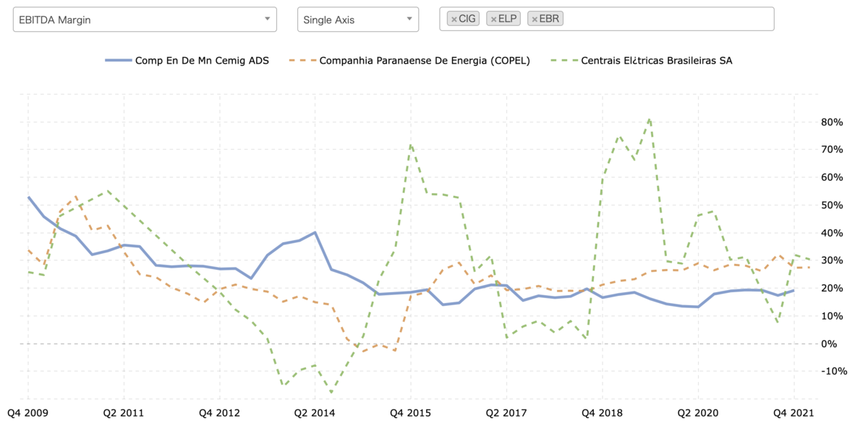Viewport: 868px width, 434px height.
Task: Click the EBITDA Margin dropdown caret
Action: (x=267, y=20)
